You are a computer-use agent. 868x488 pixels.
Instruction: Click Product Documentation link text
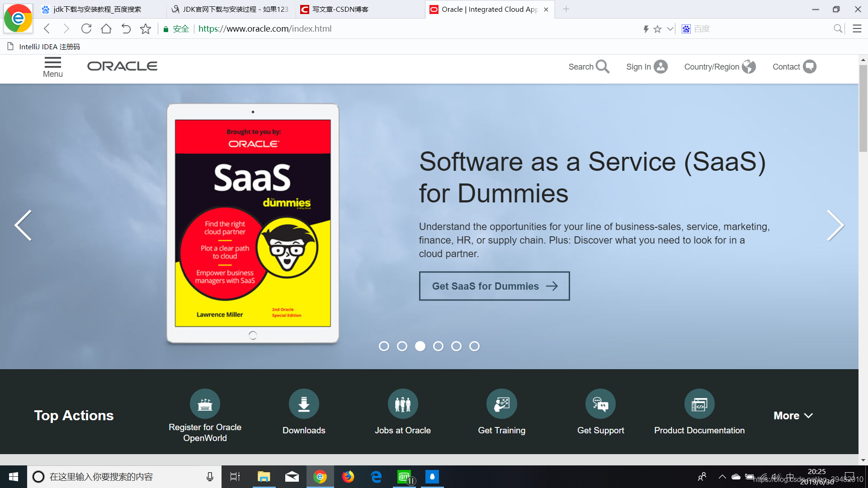tap(699, 431)
